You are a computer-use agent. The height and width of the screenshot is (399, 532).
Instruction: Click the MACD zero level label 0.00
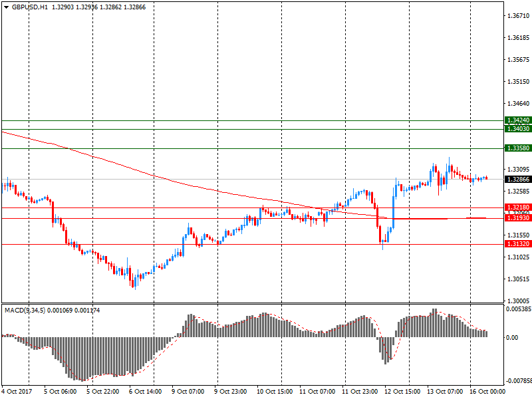(512, 338)
